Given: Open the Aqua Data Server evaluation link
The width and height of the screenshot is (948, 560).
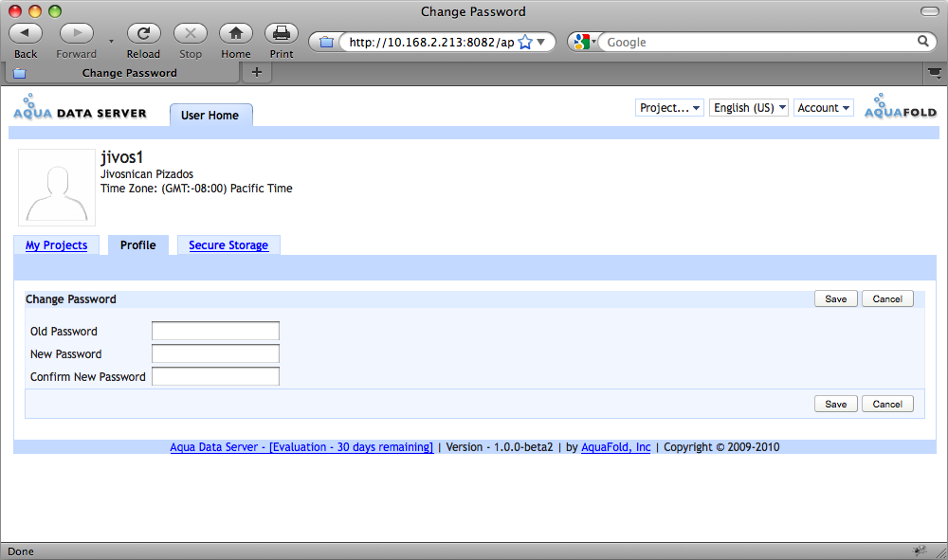Looking at the screenshot, I should (301, 447).
